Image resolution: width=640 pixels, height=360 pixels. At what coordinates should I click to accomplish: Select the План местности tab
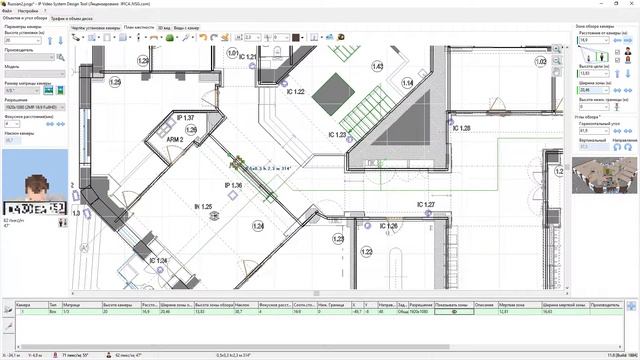(139, 27)
